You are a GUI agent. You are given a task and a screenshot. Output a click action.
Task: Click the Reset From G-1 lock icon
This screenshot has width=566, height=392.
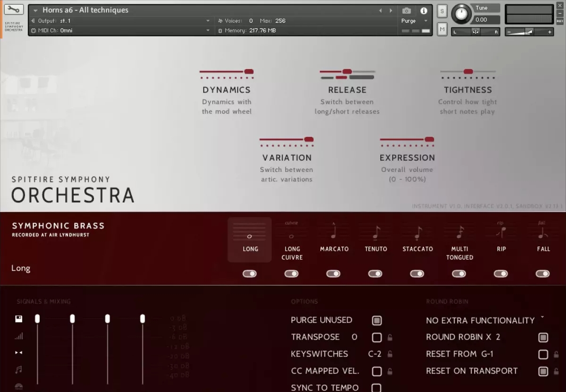point(556,355)
